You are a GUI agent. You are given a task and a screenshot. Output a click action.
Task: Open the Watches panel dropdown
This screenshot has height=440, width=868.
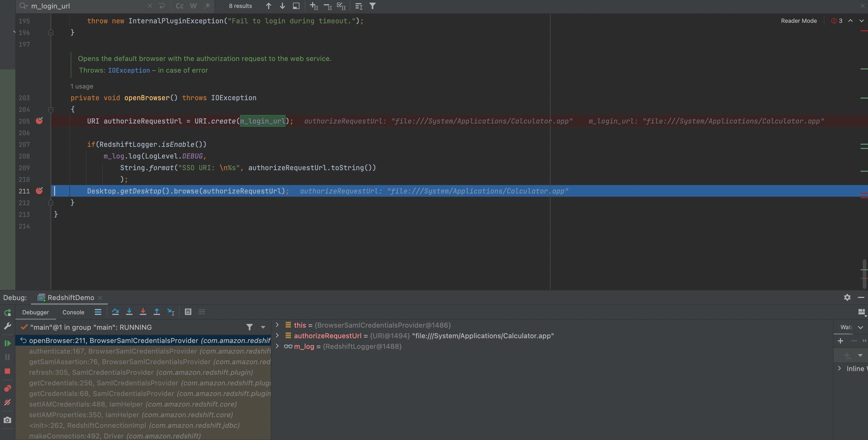(x=860, y=327)
